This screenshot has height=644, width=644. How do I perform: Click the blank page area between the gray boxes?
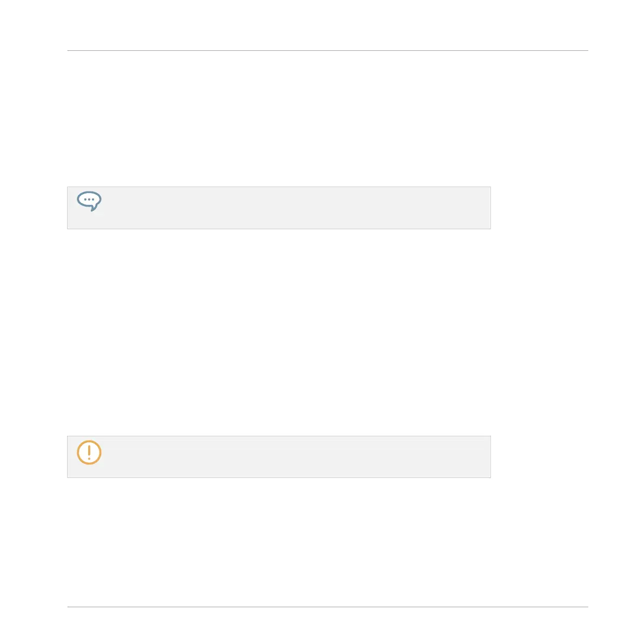pyautogui.click(x=279, y=333)
